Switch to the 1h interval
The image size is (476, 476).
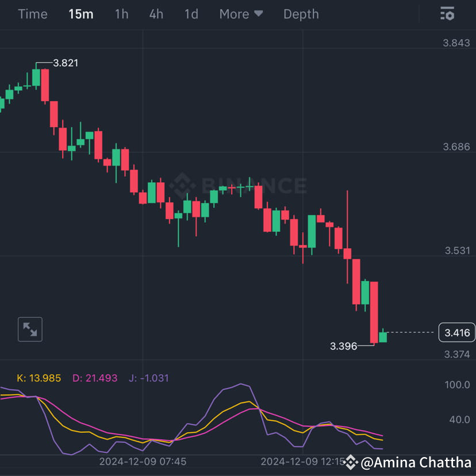tap(121, 14)
